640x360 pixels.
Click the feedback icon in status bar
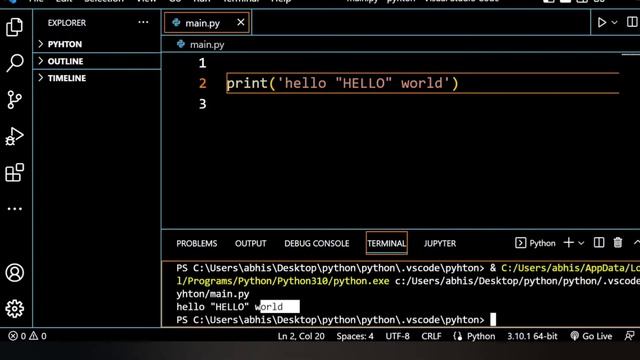(629, 336)
